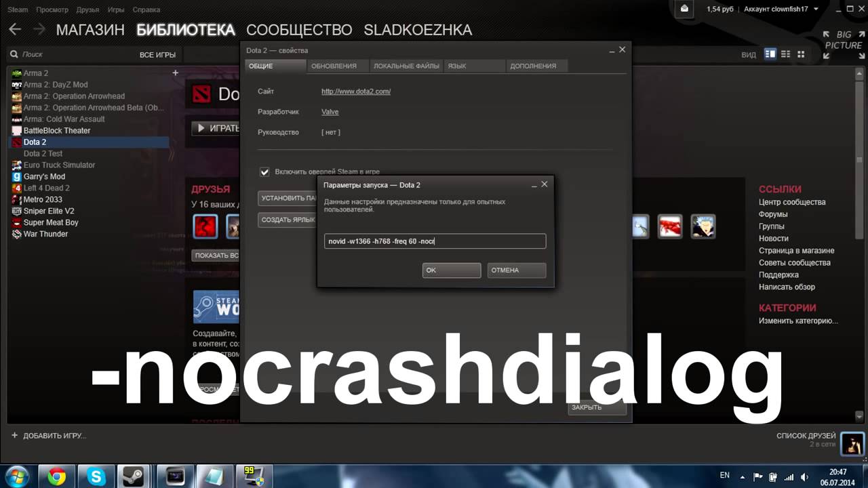
Task: Select Euro Truck Simulator in list
Action: 59,165
